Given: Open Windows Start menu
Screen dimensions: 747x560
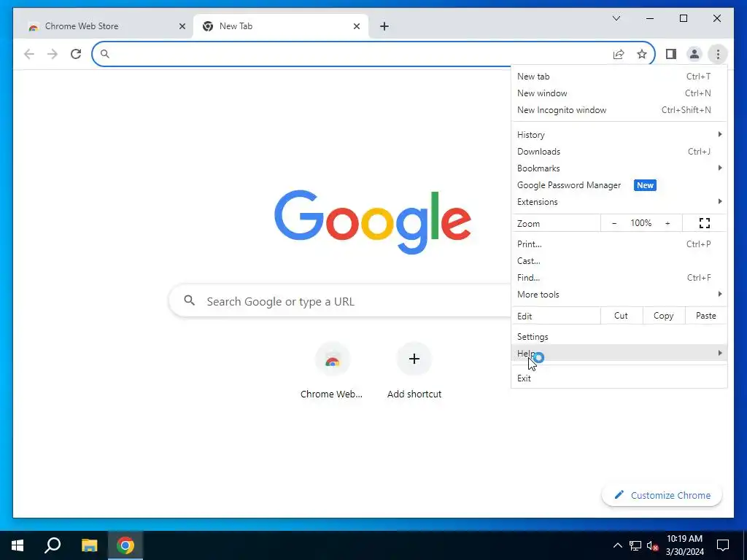Looking at the screenshot, I should [18, 545].
